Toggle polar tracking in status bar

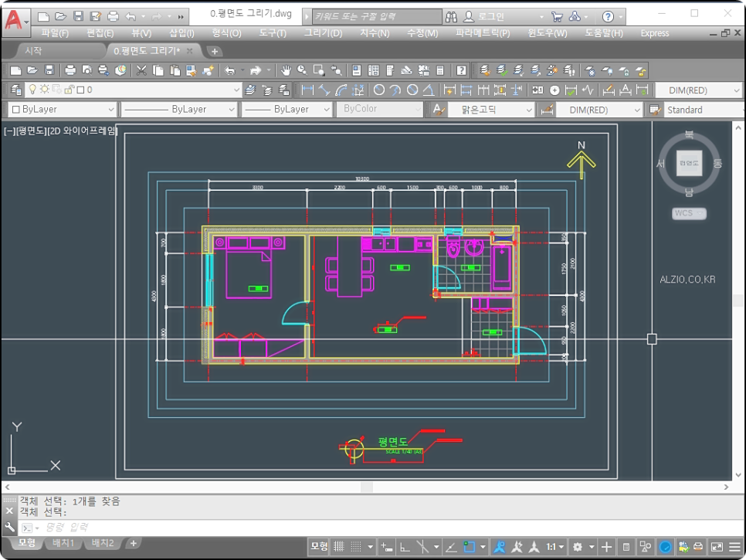[422, 547]
